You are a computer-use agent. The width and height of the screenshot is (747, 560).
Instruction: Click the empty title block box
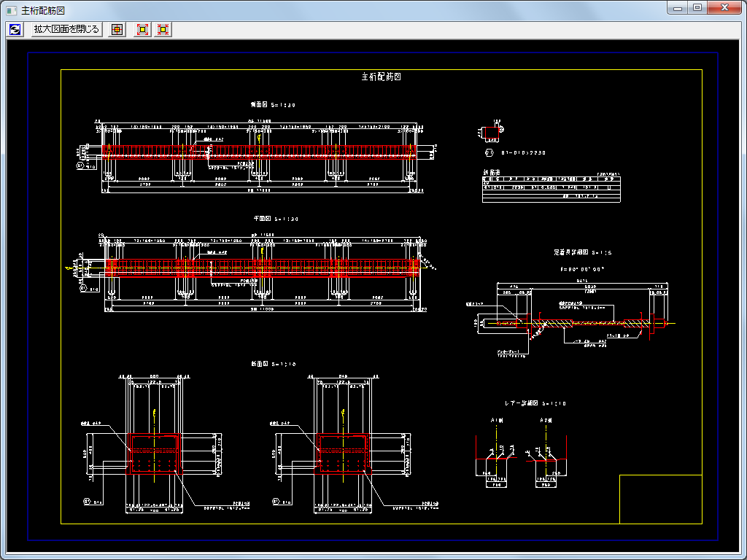[660, 499]
